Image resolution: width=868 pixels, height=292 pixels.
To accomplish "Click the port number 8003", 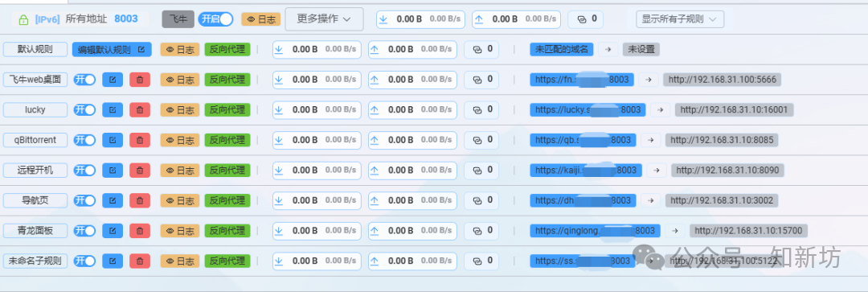I will pyautogui.click(x=126, y=19).
